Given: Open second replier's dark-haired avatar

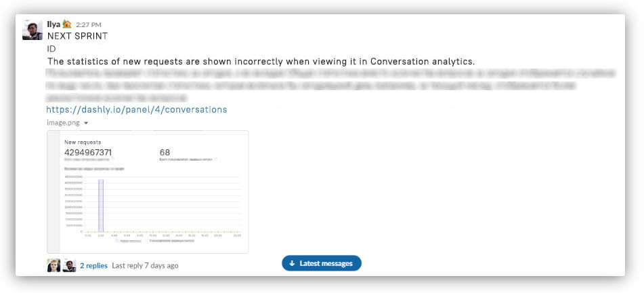Looking at the screenshot, I should coord(69,265).
